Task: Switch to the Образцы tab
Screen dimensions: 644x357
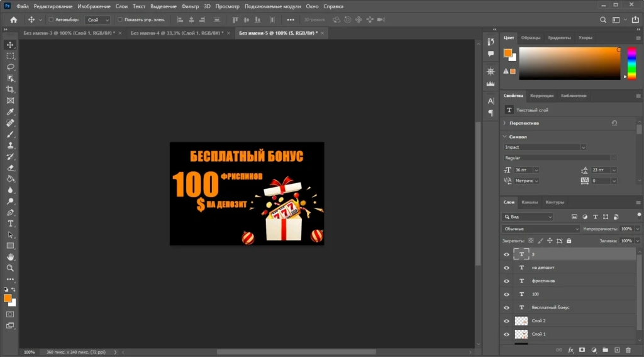Action: pyautogui.click(x=531, y=37)
